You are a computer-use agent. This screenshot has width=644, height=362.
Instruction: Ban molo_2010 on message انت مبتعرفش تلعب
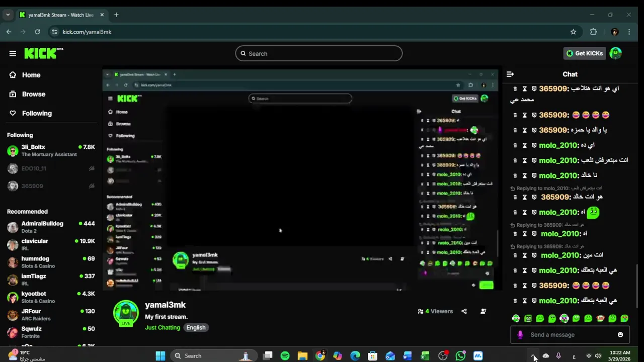click(534, 160)
